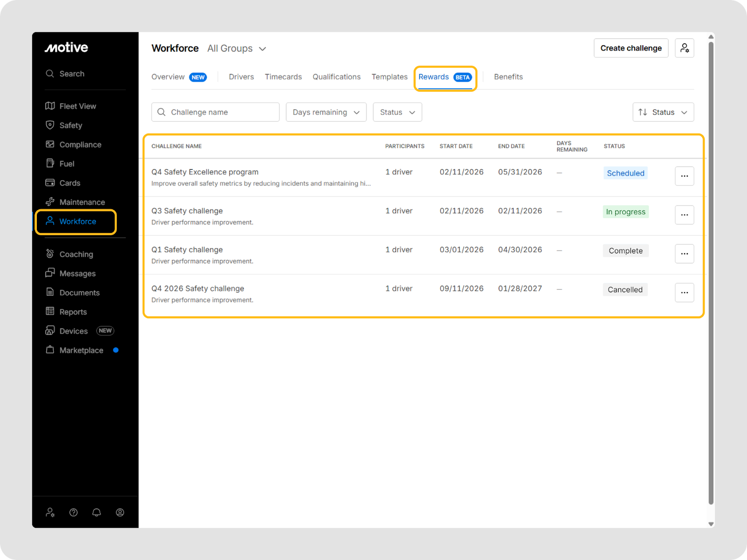Click the Create challenge button
The width and height of the screenshot is (747, 560).
(x=631, y=48)
